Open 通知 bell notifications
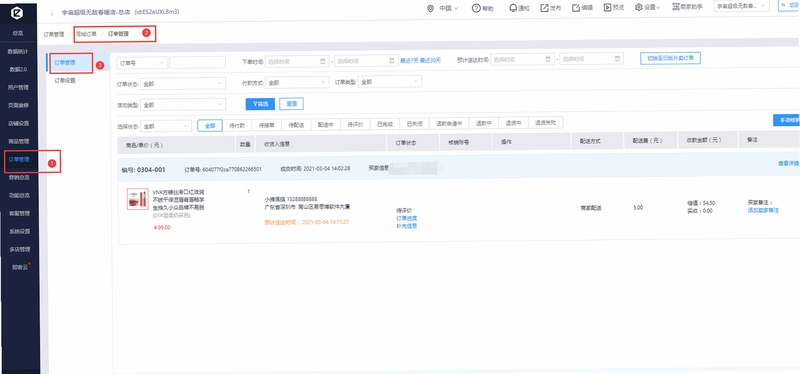Screen dimensions: 800x374 (x=513, y=8)
